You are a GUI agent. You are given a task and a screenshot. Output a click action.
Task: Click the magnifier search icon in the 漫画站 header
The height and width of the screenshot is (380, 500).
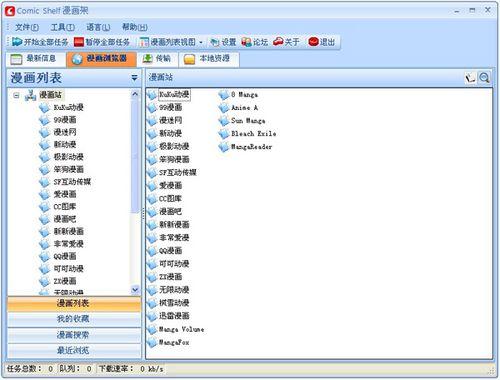[x=484, y=78]
